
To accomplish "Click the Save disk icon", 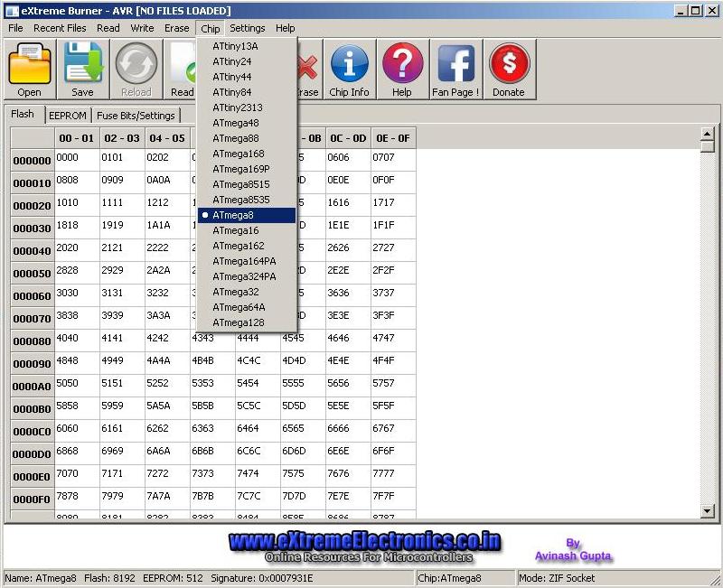I will tap(83, 63).
